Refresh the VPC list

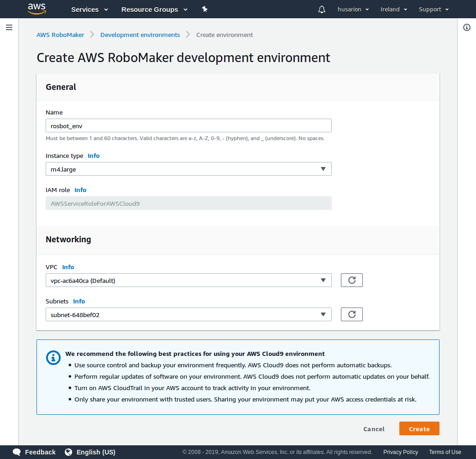pos(352,280)
